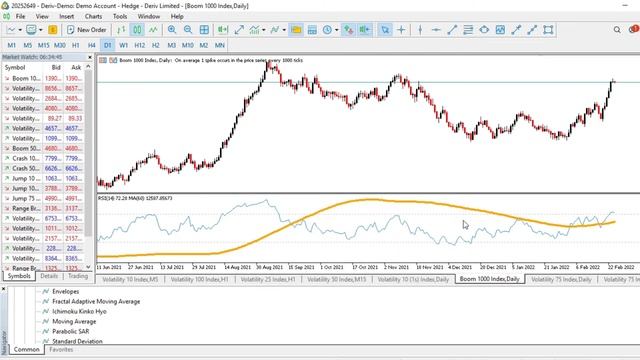Click Market Watch scroll up arrow
The image size is (640, 360).
point(88,67)
